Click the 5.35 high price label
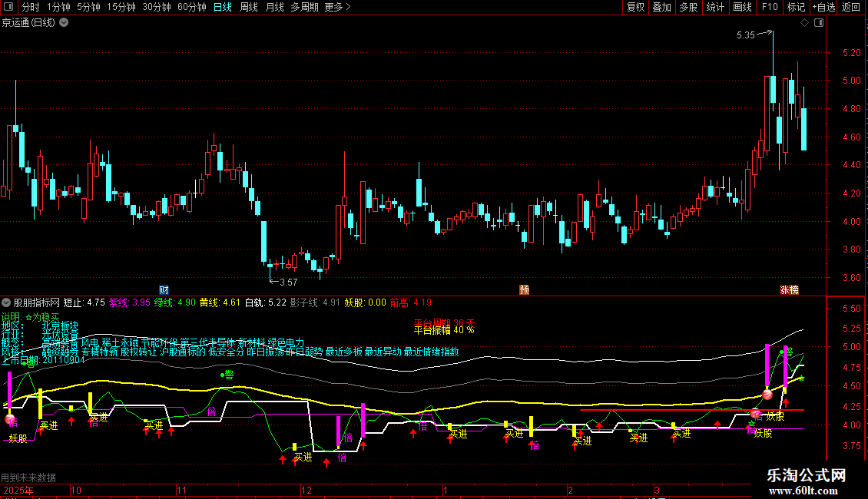Viewport: 868px width, 499px height. coord(745,35)
